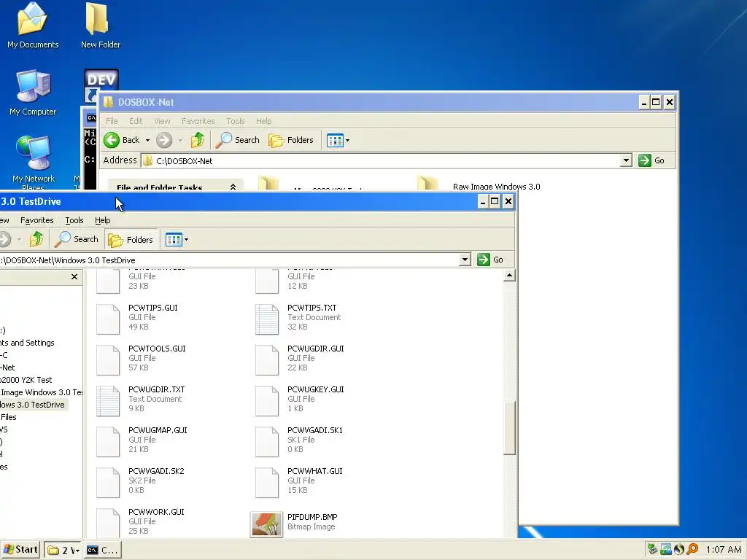This screenshot has width=747, height=560.
Task: Click Go in DOSBOX-Net address bar
Action: pos(651,160)
